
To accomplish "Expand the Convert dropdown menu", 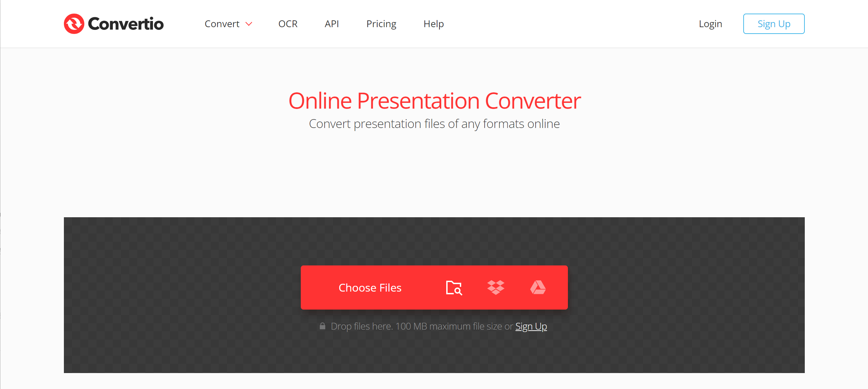I will pyautogui.click(x=227, y=23).
